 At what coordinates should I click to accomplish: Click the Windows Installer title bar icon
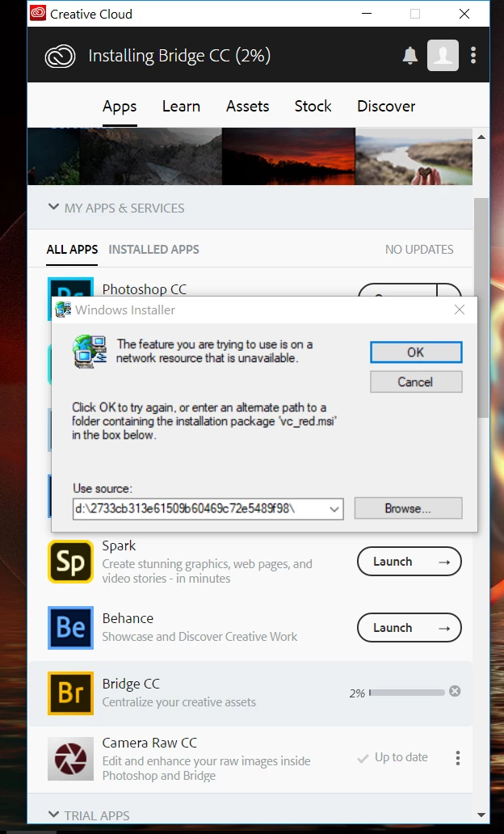[x=63, y=310]
